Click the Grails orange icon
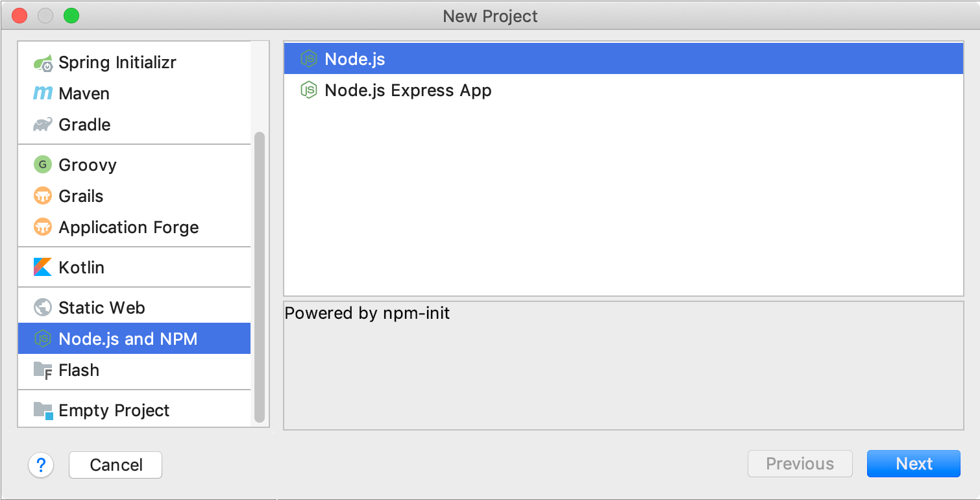The width and height of the screenshot is (980, 500). tap(43, 196)
